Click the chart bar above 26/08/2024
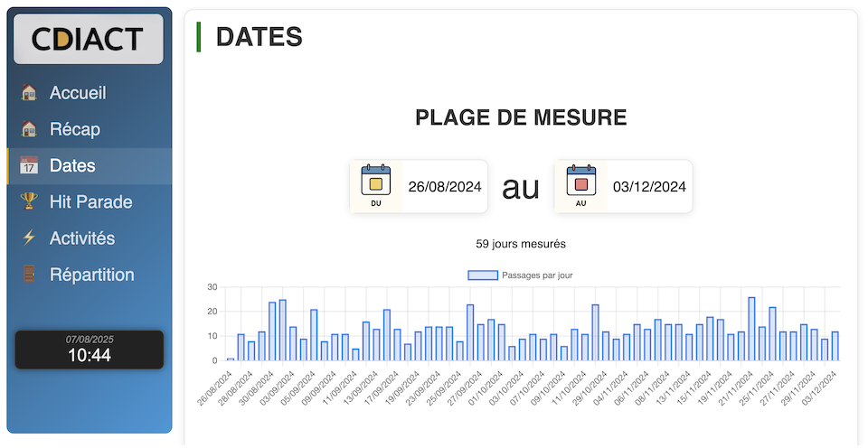The width and height of the screenshot is (868, 448). tap(231, 359)
